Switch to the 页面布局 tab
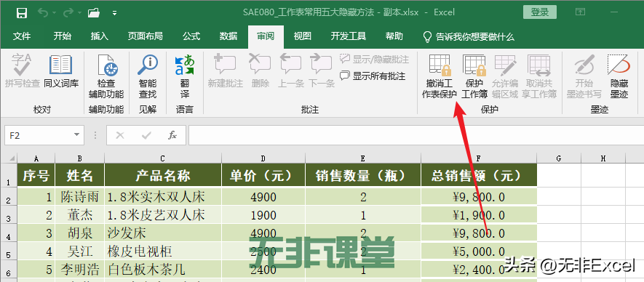 coord(145,36)
